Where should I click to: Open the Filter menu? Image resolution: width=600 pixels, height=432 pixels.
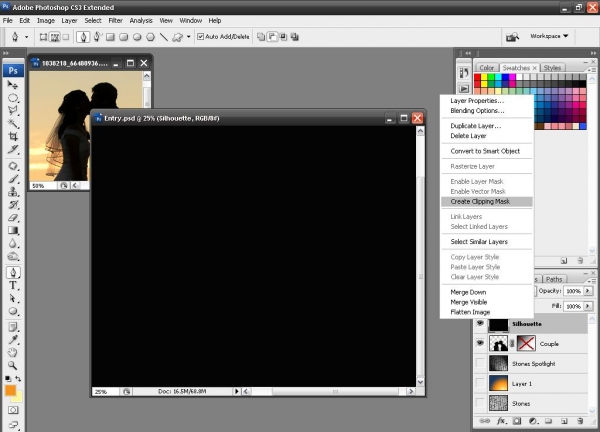[115, 21]
